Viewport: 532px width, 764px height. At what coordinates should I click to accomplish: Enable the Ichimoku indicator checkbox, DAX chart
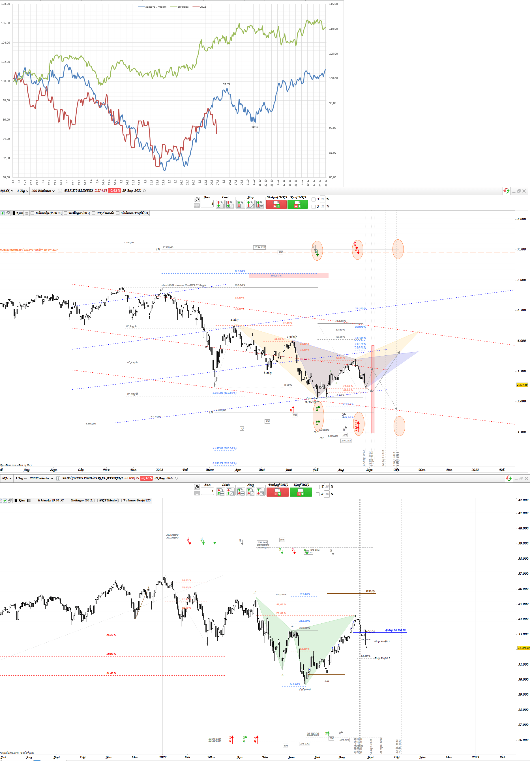click(x=33, y=213)
